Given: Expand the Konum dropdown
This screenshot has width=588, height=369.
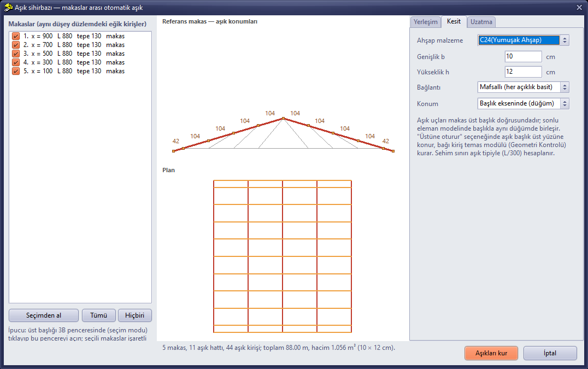Looking at the screenshot, I should tap(523, 103).
